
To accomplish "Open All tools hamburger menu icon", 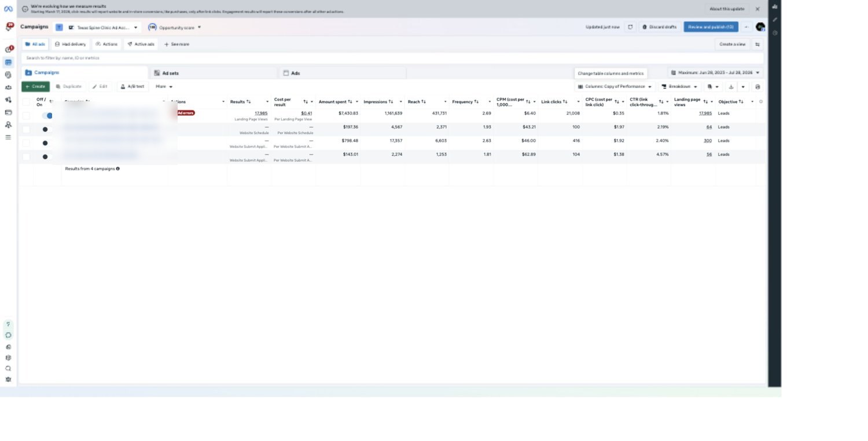I will point(8,137).
